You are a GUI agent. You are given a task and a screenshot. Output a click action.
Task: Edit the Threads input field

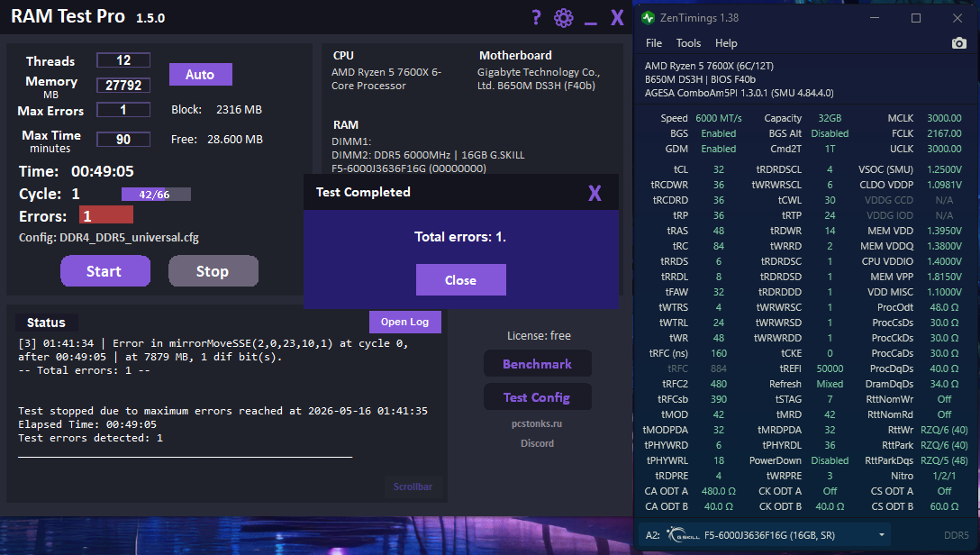(123, 60)
